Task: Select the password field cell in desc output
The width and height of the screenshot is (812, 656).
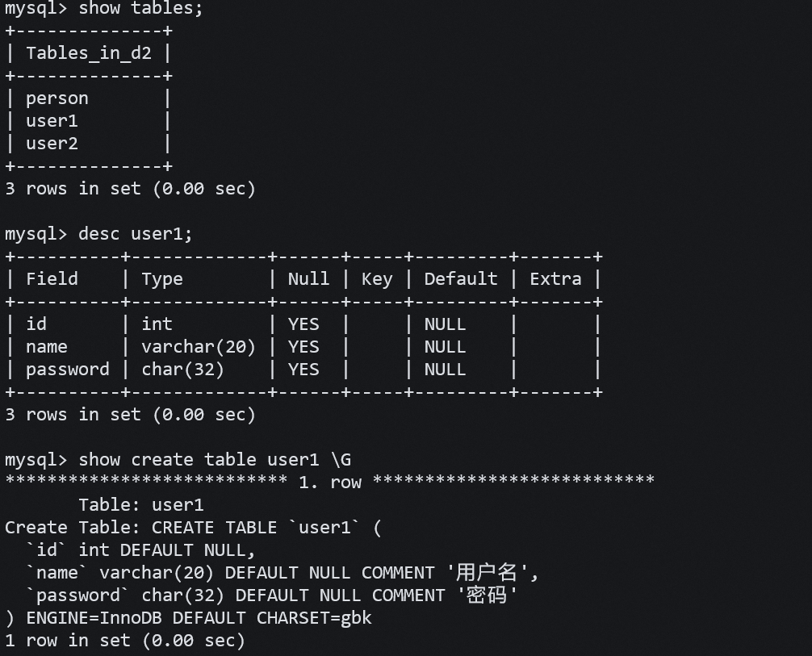Action: tap(67, 370)
